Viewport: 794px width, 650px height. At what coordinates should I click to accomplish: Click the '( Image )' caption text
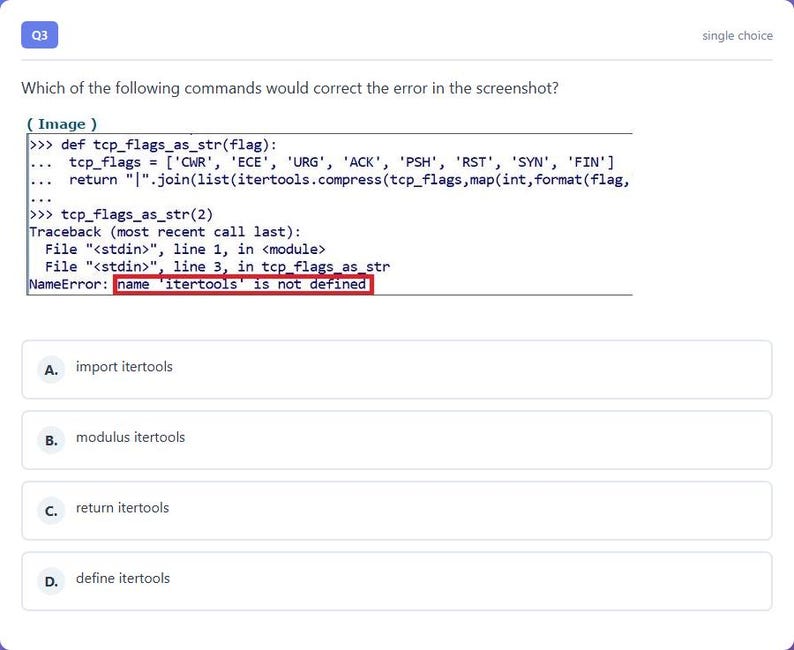click(62, 124)
